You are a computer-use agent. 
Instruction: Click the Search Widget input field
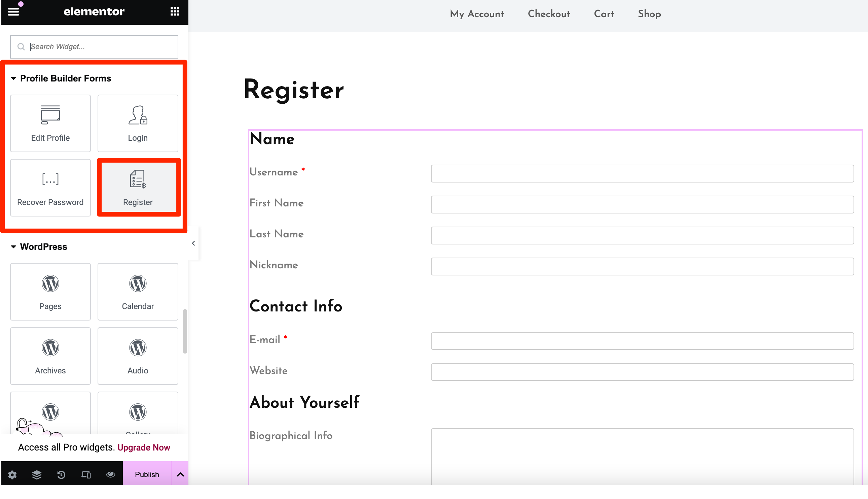(99, 46)
